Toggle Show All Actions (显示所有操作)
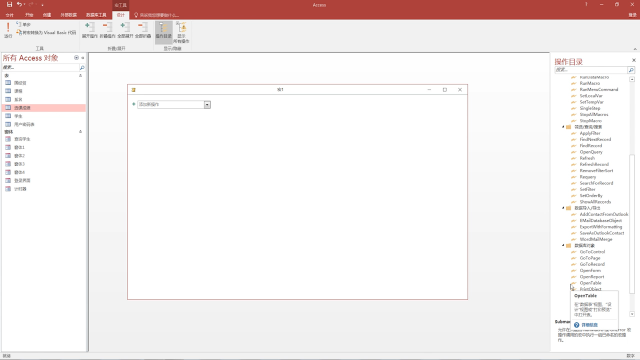 [181, 32]
